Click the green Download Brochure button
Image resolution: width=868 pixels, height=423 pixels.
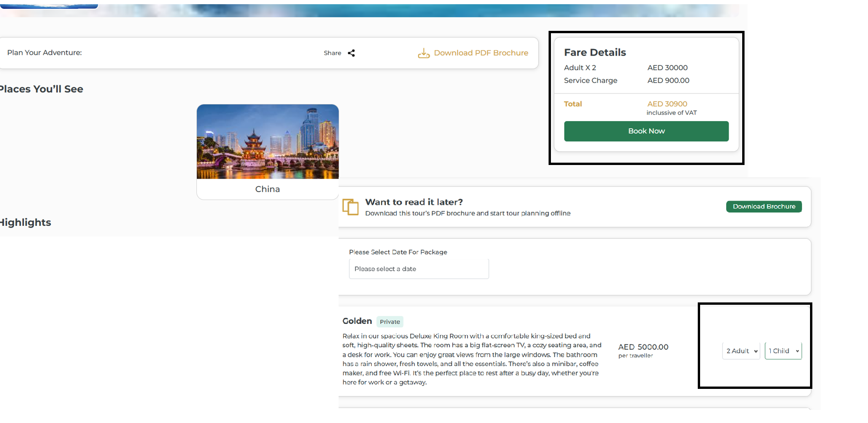tap(764, 207)
